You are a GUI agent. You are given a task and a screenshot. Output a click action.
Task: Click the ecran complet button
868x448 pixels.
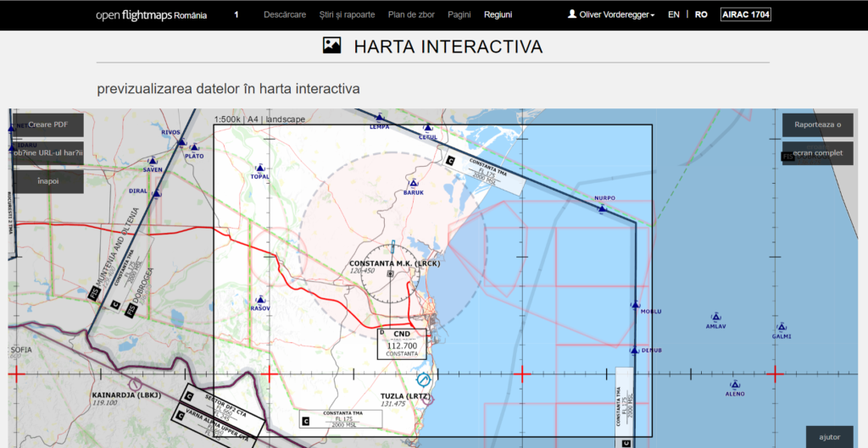tap(817, 153)
